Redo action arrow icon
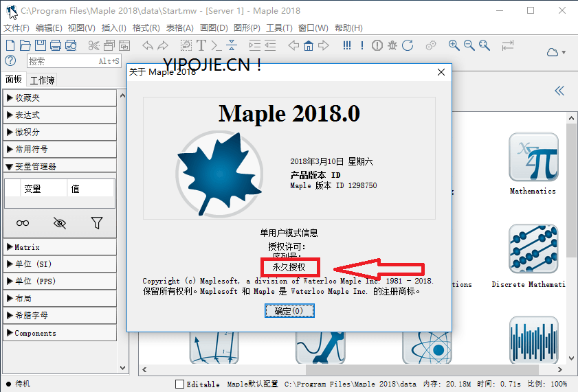The image size is (578, 392). pyautogui.click(x=163, y=45)
